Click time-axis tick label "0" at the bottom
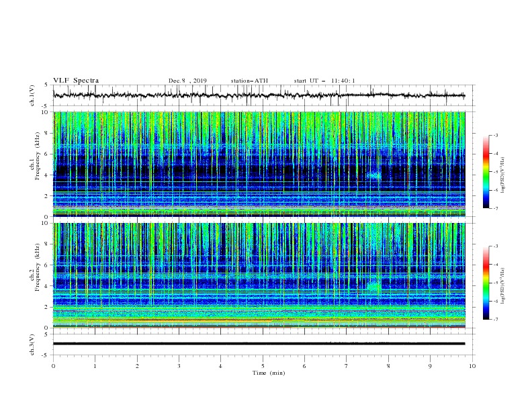532x411 pixels. coord(53,366)
